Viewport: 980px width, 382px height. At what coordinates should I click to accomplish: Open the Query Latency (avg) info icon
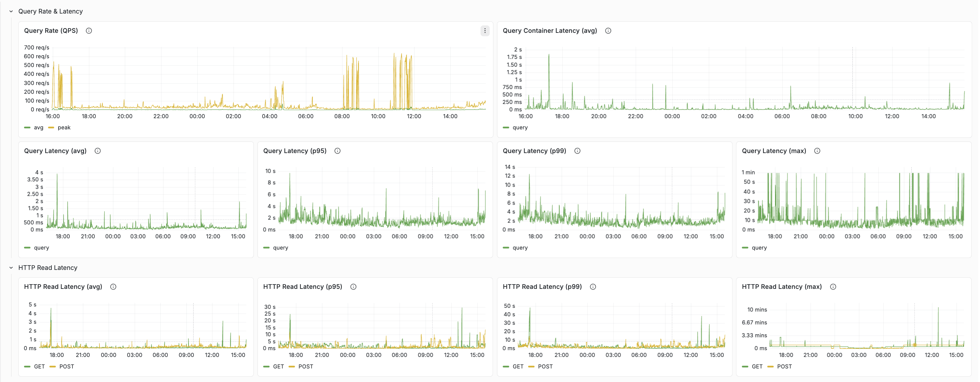pyautogui.click(x=97, y=150)
